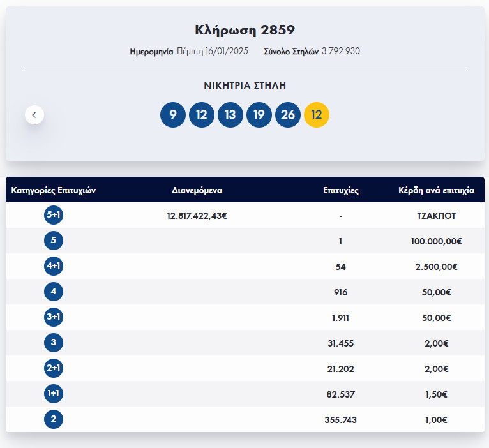The height and width of the screenshot is (448, 489).
Task: Click the 50,00€ prize in the 4 category row
Action: (436, 292)
